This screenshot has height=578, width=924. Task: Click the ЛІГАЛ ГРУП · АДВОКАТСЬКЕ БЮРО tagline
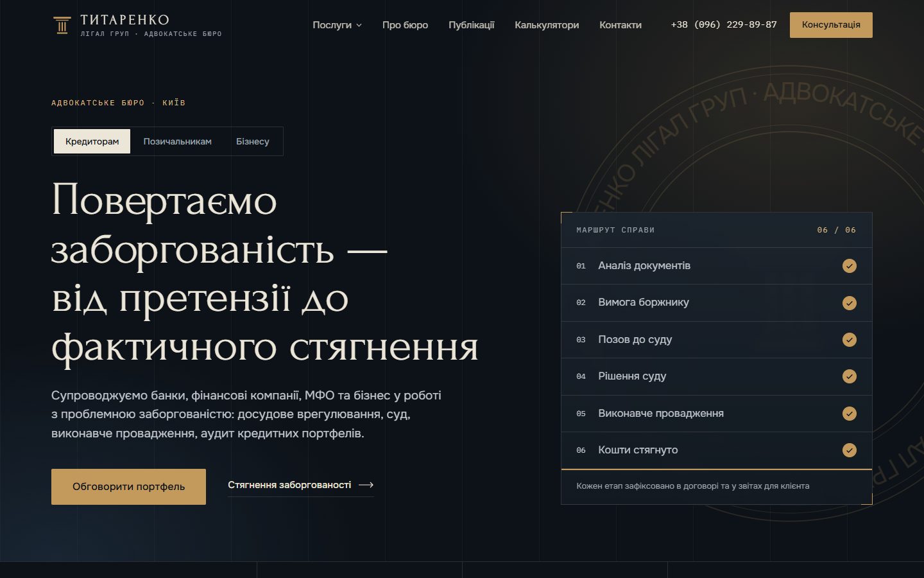pyautogui.click(x=151, y=34)
